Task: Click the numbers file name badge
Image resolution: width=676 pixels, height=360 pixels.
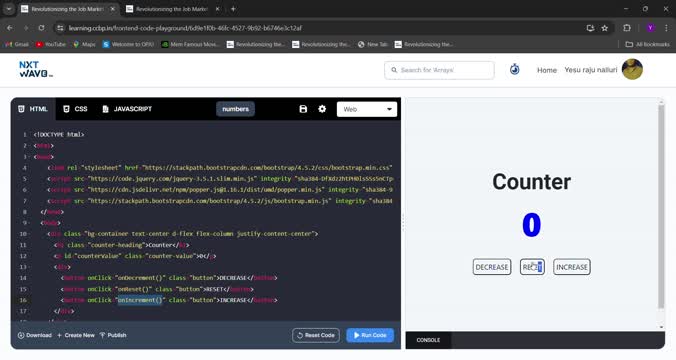Action: pyautogui.click(x=235, y=109)
